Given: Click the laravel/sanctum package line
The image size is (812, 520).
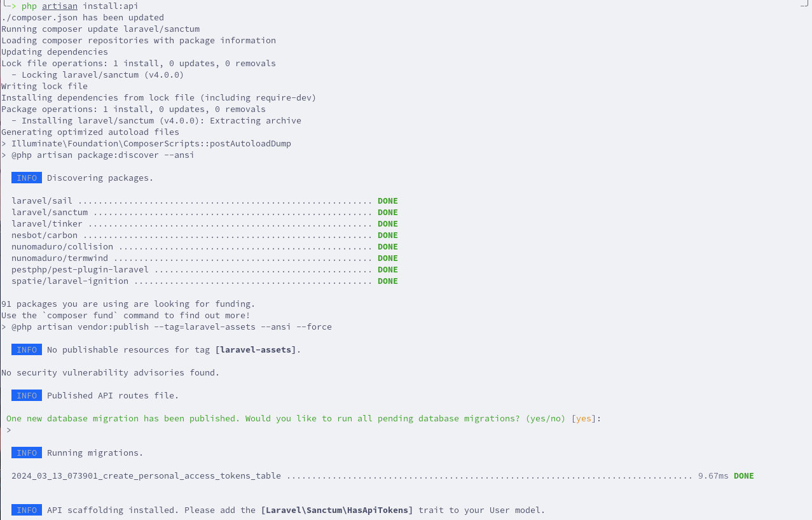Looking at the screenshot, I should click(205, 212).
